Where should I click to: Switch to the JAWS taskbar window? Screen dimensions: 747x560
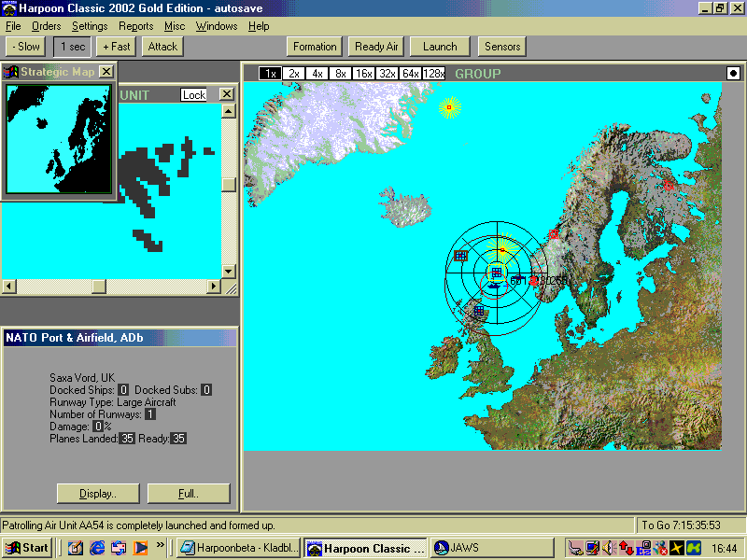pos(493,548)
